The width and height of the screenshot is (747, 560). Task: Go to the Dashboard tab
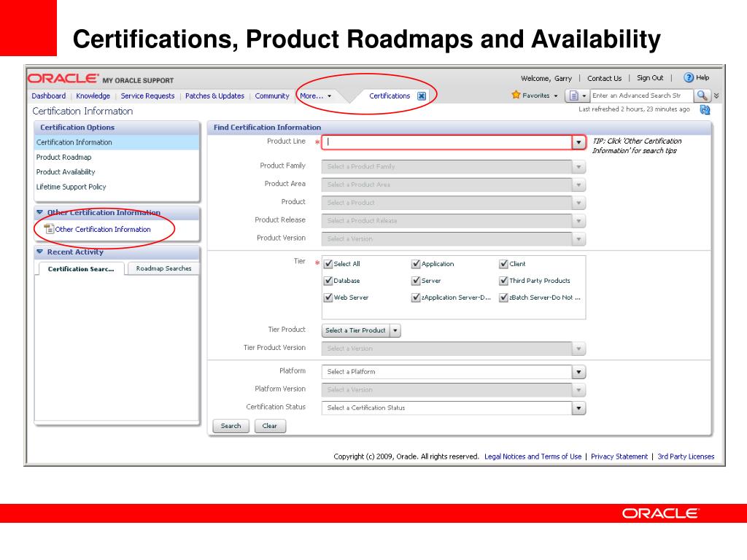pos(49,96)
